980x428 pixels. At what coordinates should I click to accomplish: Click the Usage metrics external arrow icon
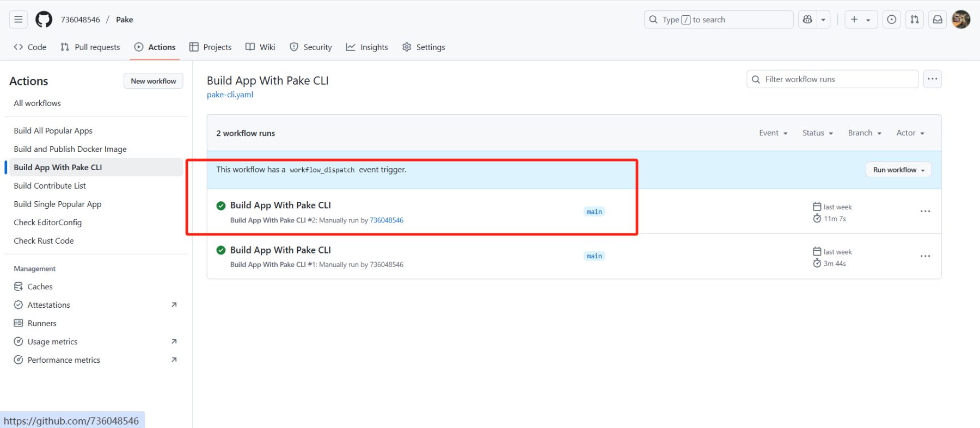coord(174,342)
